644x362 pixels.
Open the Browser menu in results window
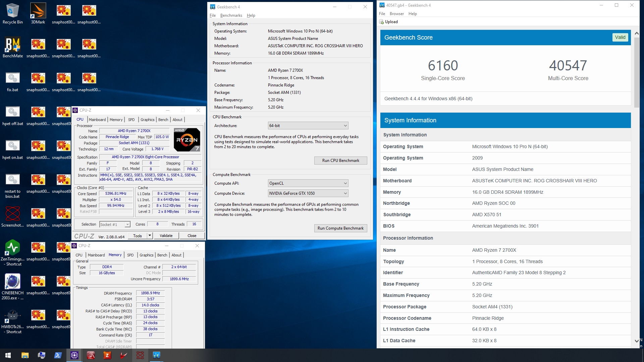tap(397, 14)
